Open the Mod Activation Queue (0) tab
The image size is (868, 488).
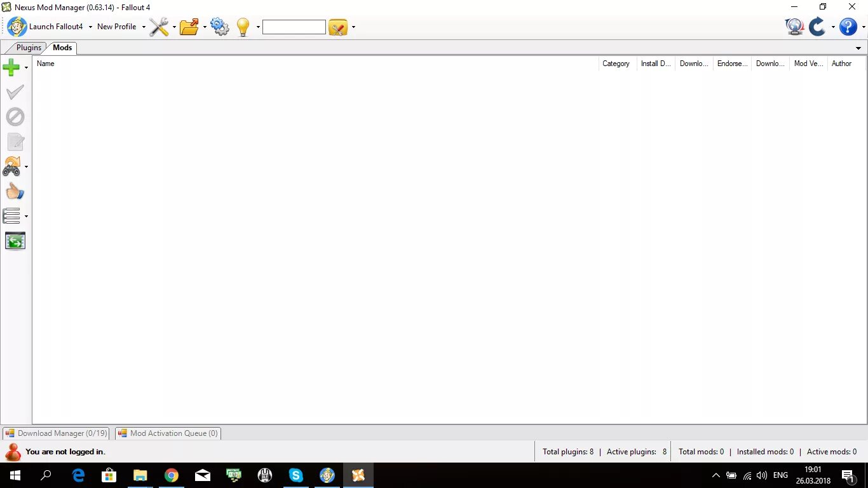168,433
